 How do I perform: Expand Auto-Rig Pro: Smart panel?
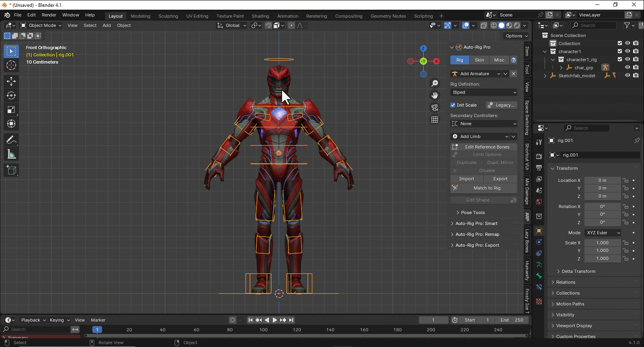(x=476, y=223)
